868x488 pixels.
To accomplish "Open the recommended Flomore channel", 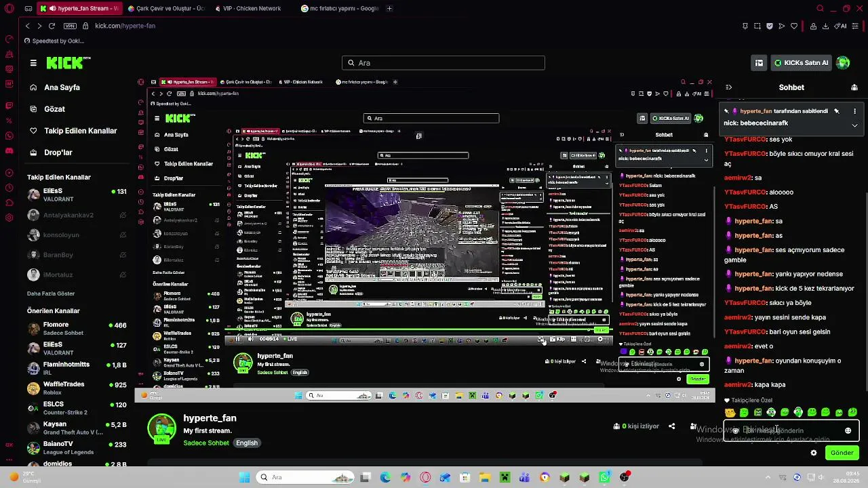I will point(77,329).
